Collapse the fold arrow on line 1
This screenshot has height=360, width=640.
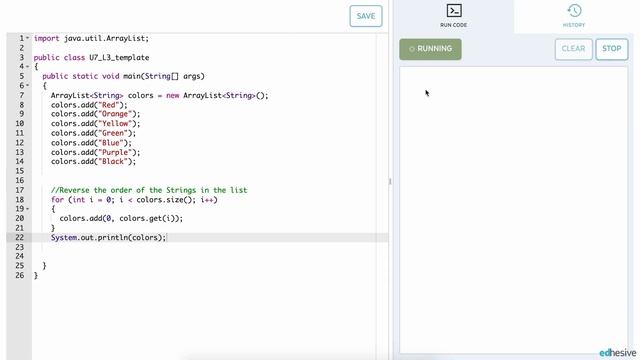coord(28,38)
